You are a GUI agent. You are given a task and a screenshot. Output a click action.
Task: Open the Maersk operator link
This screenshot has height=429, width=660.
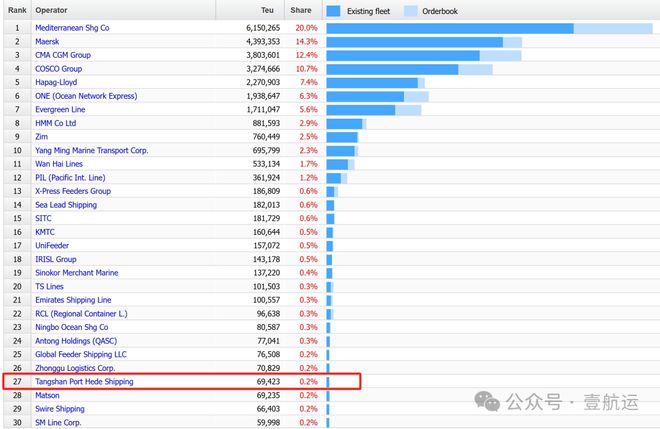[49, 42]
